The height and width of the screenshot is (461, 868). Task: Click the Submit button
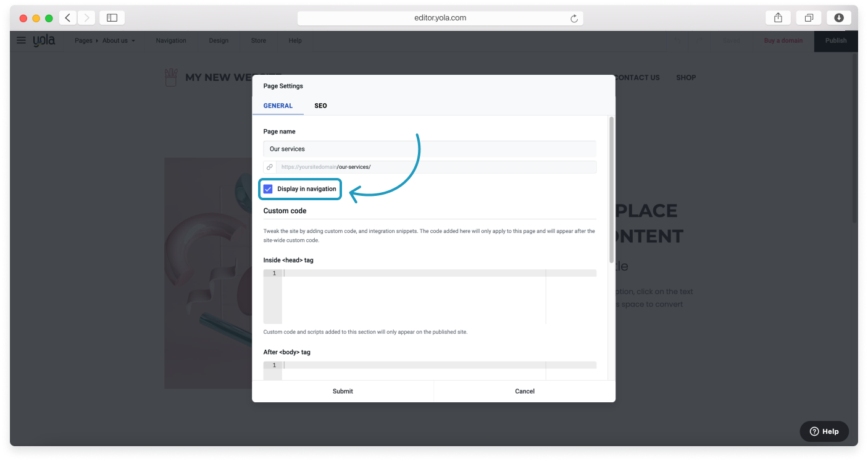click(343, 391)
